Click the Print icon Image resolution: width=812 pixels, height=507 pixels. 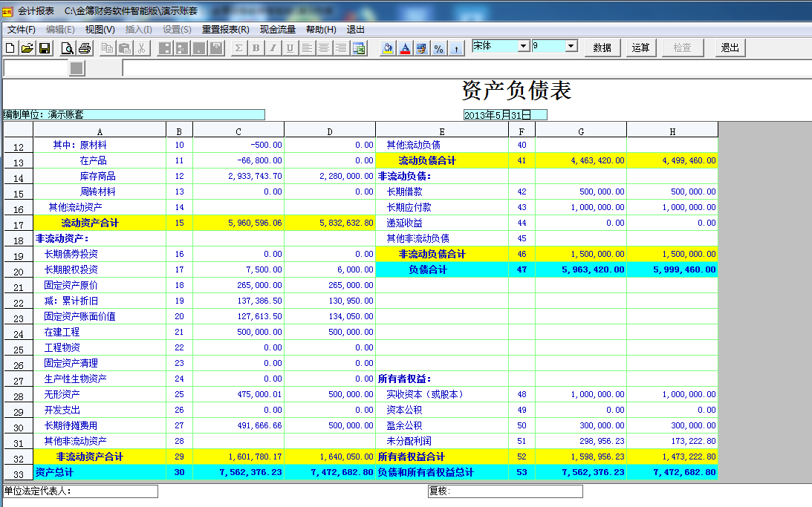coord(85,48)
